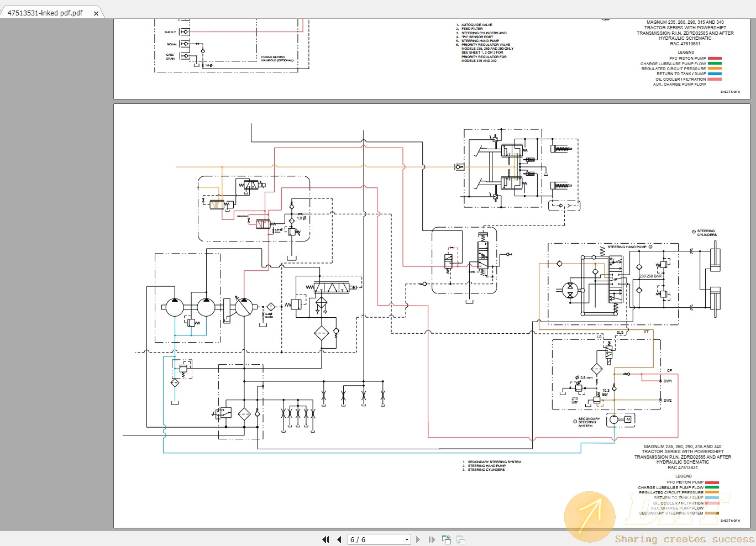Advance to the next page
The image size is (756, 546).
pos(418,539)
